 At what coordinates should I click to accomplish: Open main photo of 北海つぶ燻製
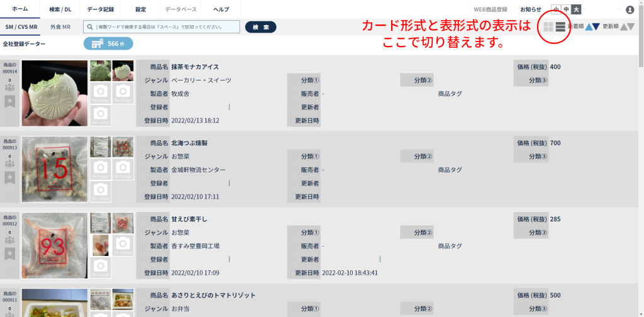[x=55, y=170]
